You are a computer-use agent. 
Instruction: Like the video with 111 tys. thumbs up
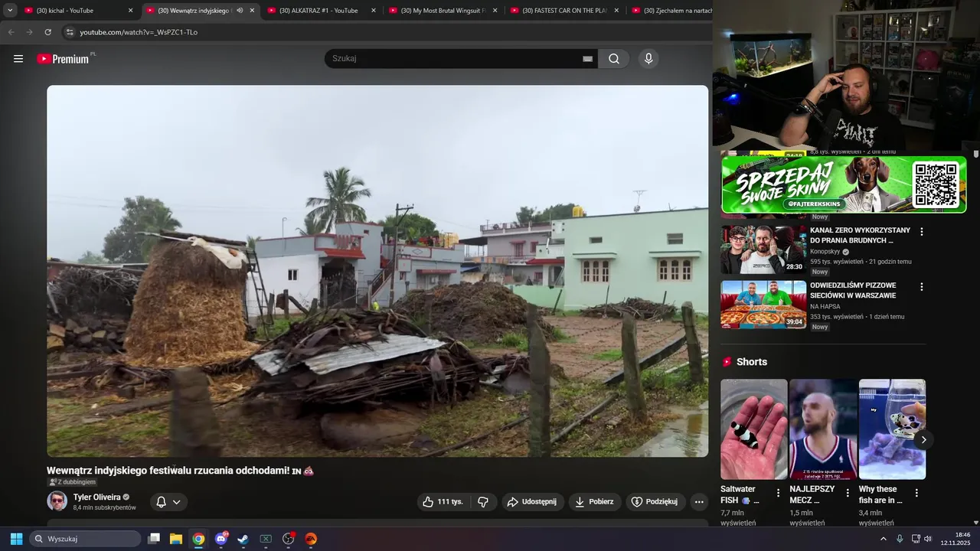pos(443,502)
